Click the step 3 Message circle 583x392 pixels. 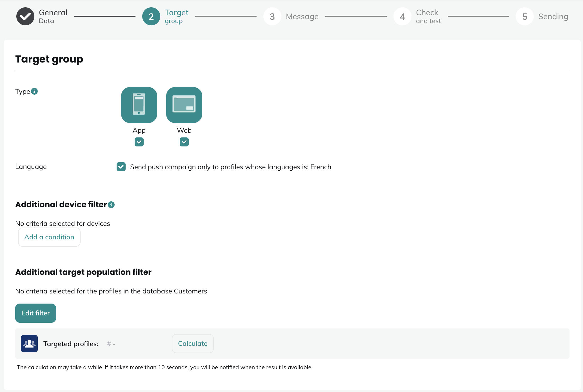pyautogui.click(x=272, y=16)
